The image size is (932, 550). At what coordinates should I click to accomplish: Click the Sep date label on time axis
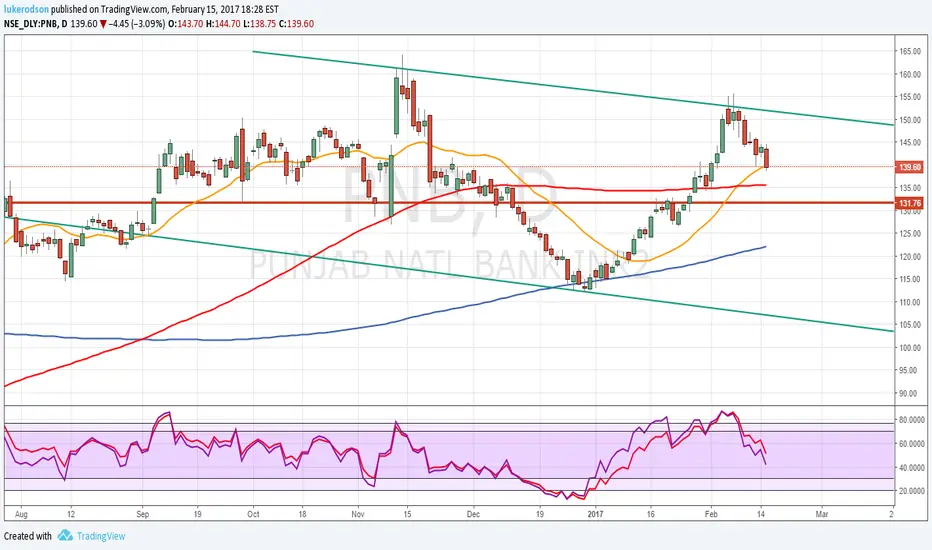[143, 514]
